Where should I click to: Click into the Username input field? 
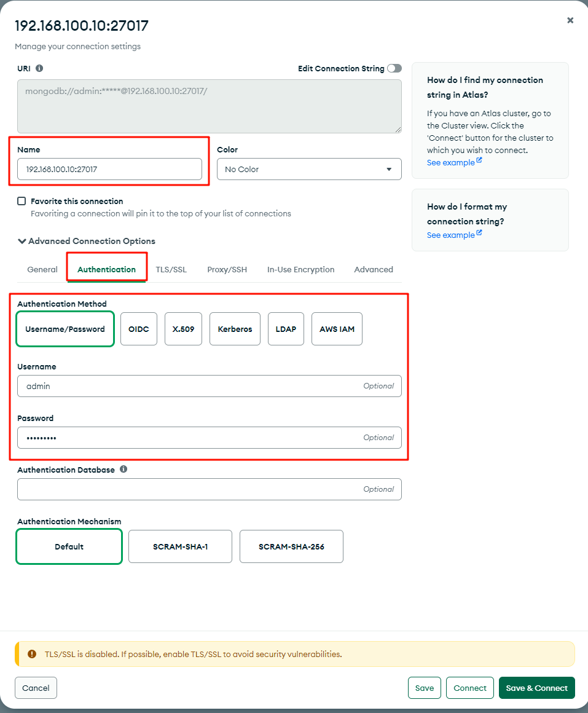pyautogui.click(x=184, y=386)
